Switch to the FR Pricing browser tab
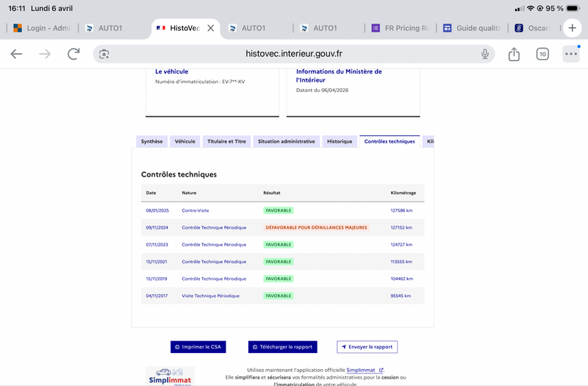The width and height of the screenshot is (588, 386). 401,28
